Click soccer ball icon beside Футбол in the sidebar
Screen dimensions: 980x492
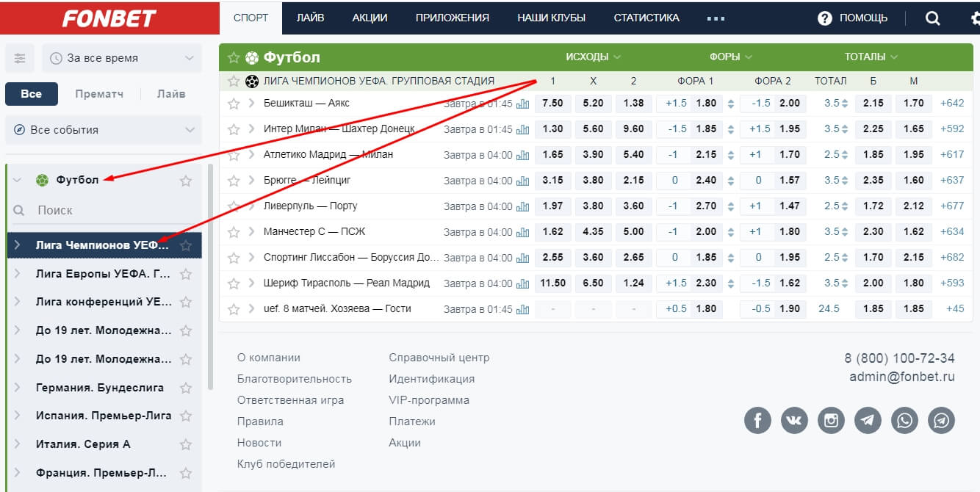[x=42, y=180]
